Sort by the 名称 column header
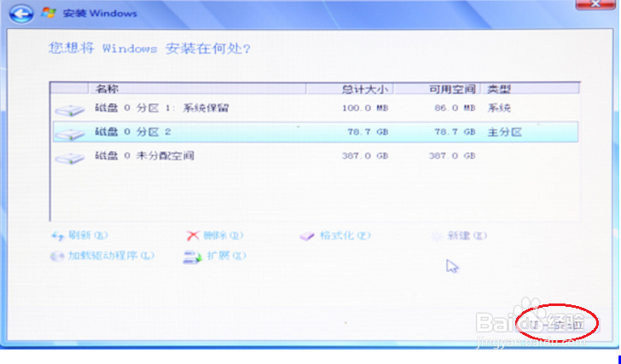The width and height of the screenshot is (621, 364). pyautogui.click(x=197, y=89)
